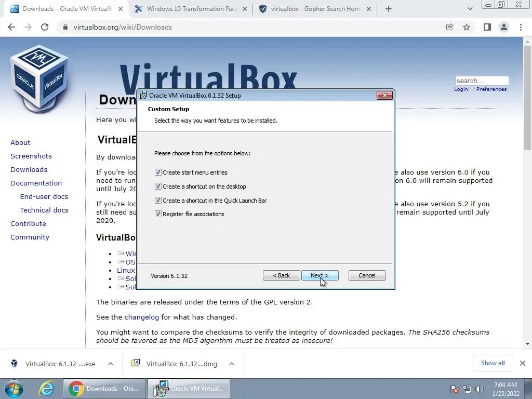The width and height of the screenshot is (532, 399).
Task: Open the Preferences link
Action: coord(491,89)
